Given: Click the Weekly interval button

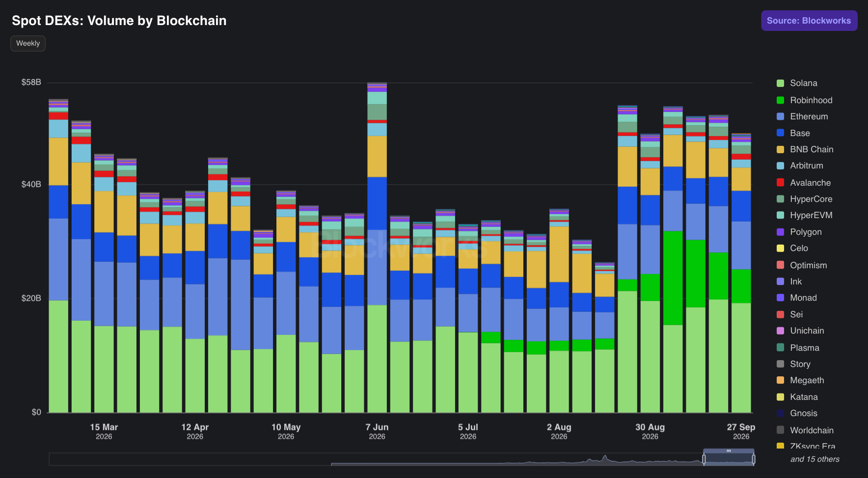Looking at the screenshot, I should click(28, 43).
